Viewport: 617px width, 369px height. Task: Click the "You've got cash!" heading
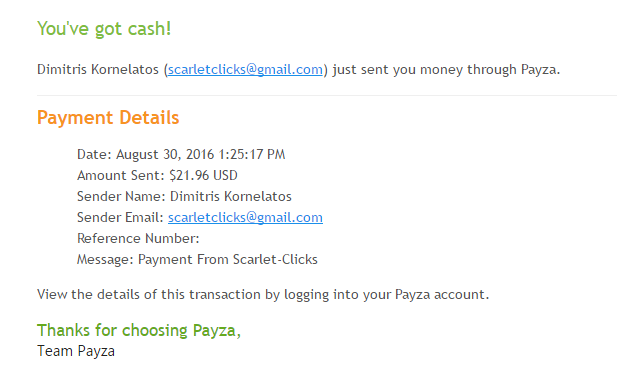[x=104, y=29]
